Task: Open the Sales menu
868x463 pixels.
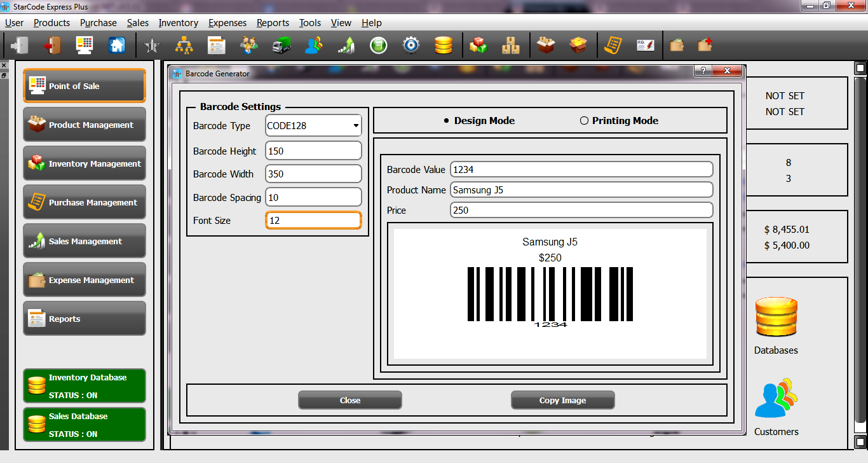Action: 137,23
